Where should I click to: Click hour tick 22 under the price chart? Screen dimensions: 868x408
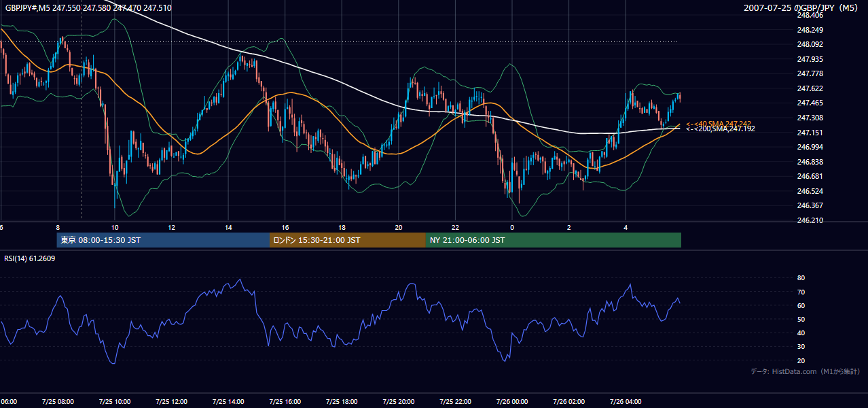click(x=455, y=227)
